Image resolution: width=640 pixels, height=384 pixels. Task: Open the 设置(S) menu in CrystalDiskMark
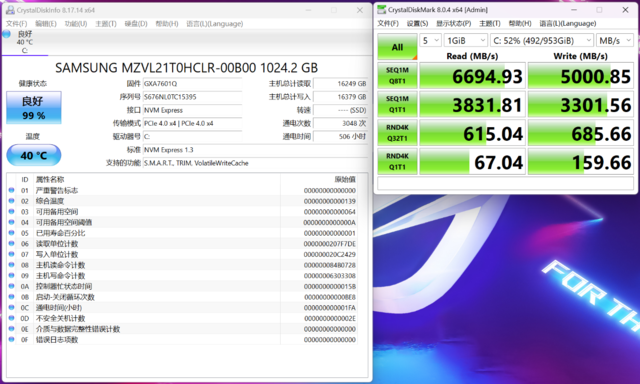click(417, 23)
